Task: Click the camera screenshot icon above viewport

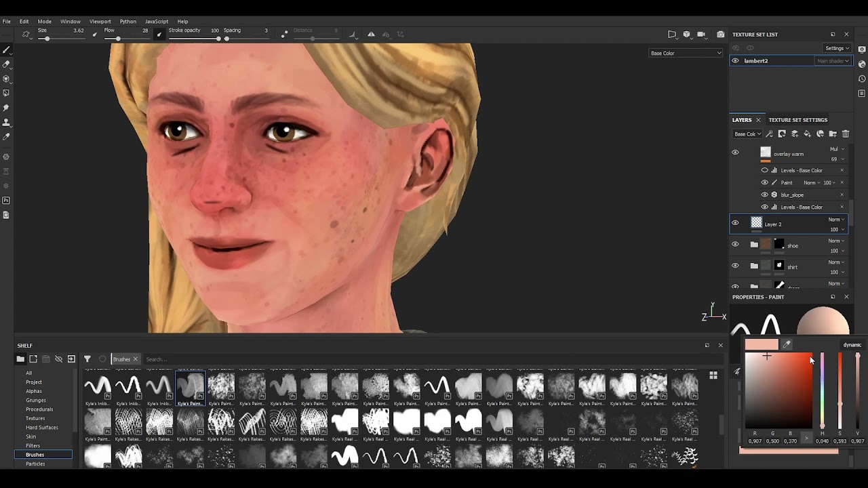Action: tap(720, 35)
